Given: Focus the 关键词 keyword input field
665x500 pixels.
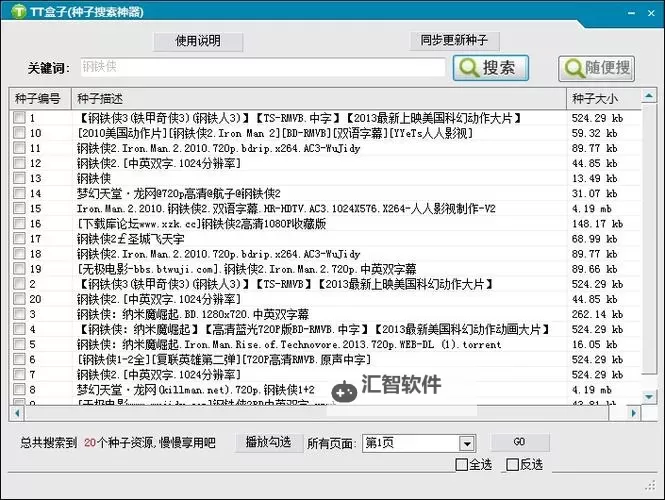Looking at the screenshot, I should tap(263, 67).
